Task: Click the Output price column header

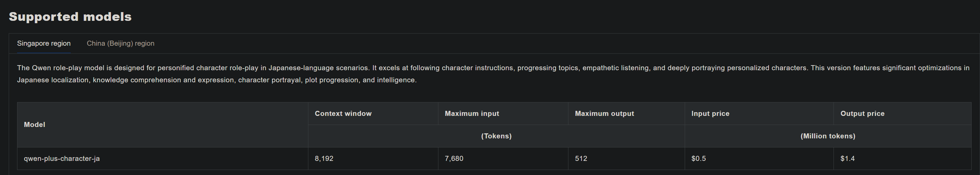Action: pos(862,114)
